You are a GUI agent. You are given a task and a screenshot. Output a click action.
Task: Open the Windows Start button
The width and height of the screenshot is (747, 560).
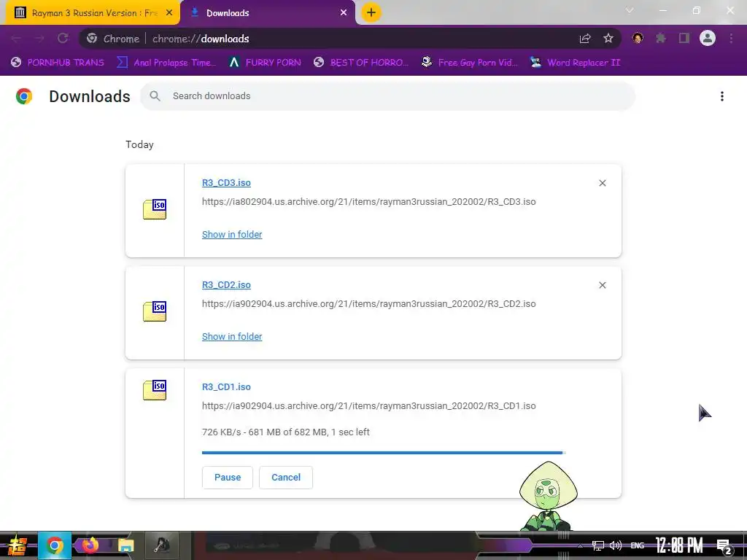(x=18, y=545)
